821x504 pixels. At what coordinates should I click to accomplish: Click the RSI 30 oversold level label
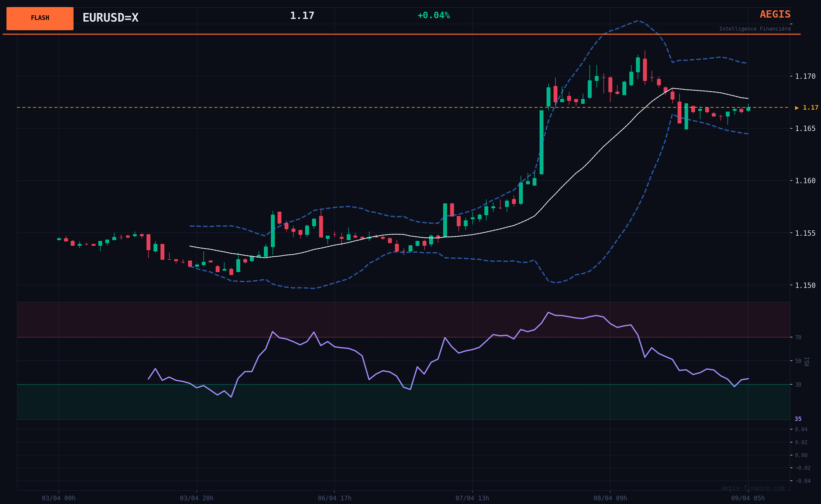point(798,385)
